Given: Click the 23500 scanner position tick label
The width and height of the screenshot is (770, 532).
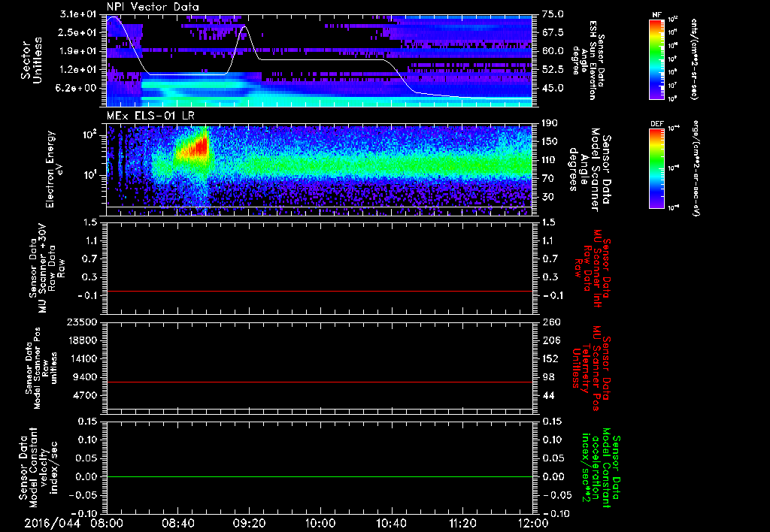Looking at the screenshot, I should 84,322.
